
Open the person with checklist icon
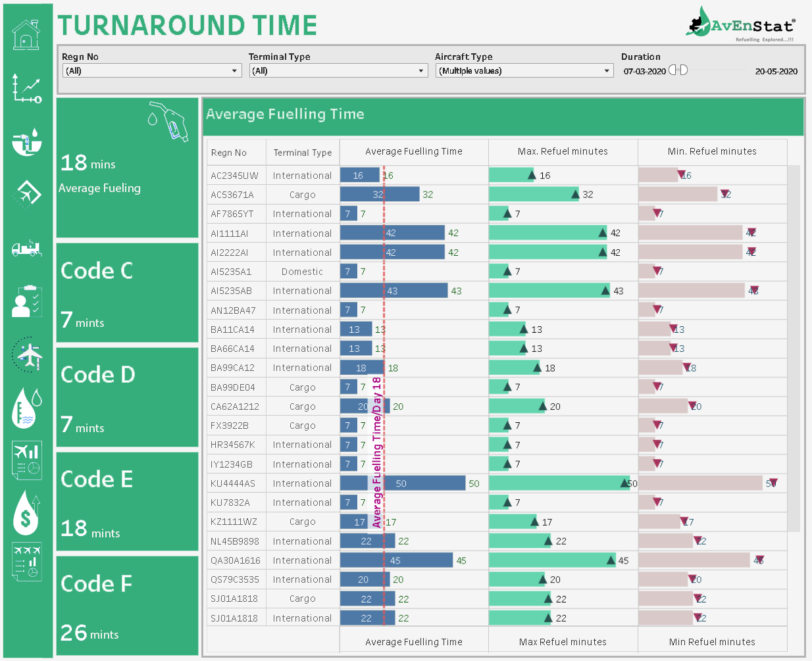click(x=26, y=302)
